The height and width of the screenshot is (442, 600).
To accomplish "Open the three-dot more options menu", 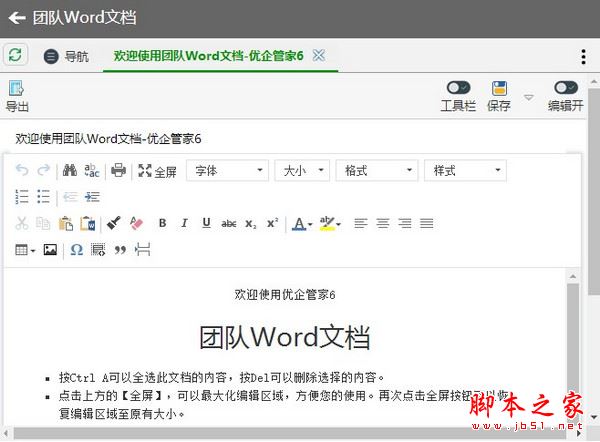I will [583, 57].
